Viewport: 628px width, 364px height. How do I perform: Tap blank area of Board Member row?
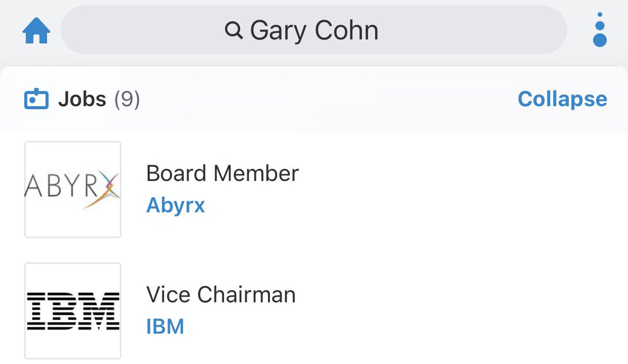445,189
